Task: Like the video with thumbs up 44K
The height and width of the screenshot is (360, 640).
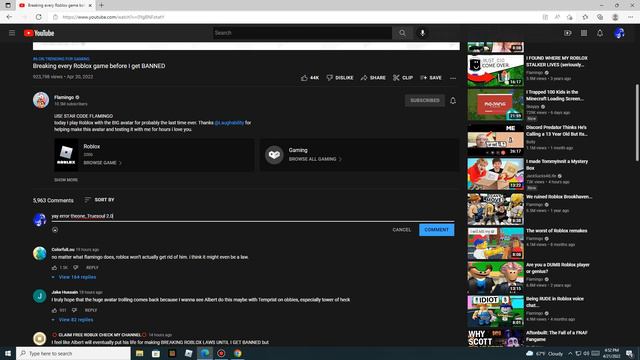Action: pos(310,78)
